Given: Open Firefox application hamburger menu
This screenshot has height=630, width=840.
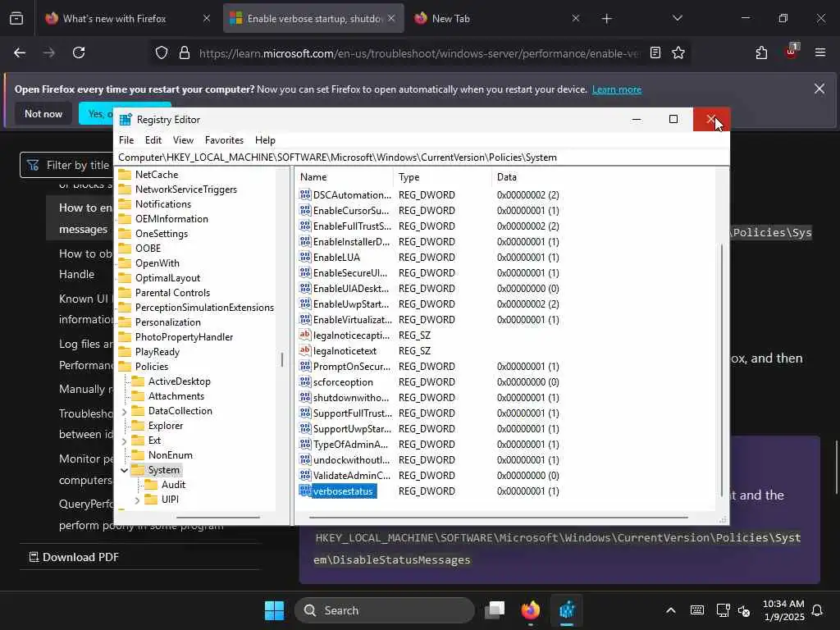Looking at the screenshot, I should coord(820,52).
